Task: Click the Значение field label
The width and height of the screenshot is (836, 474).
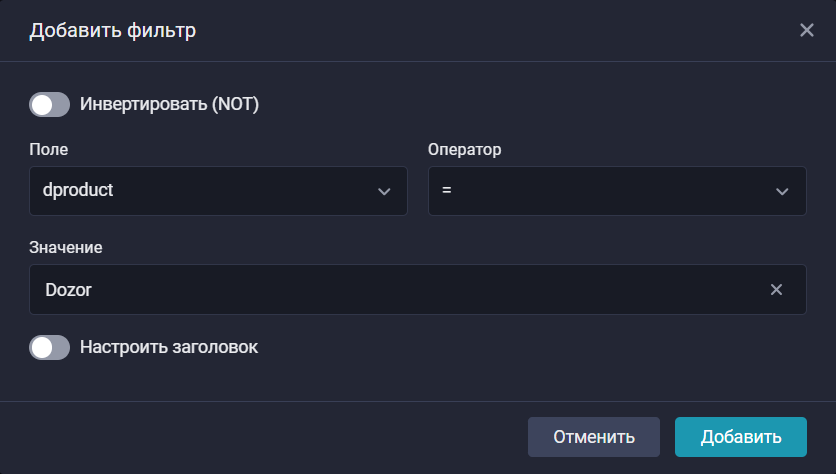Action: 66,246
